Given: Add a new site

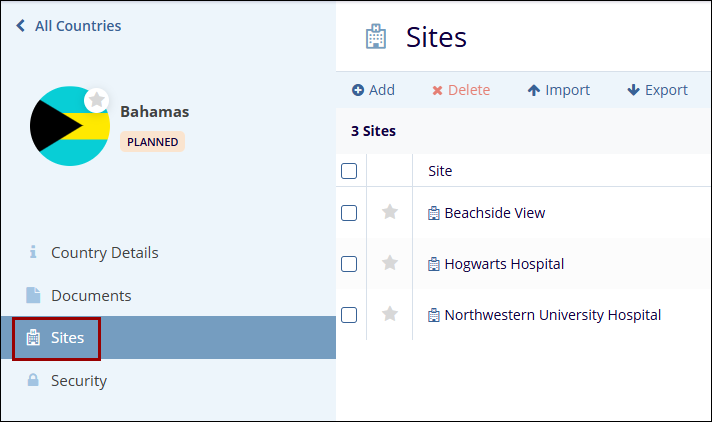Looking at the screenshot, I should click(373, 90).
